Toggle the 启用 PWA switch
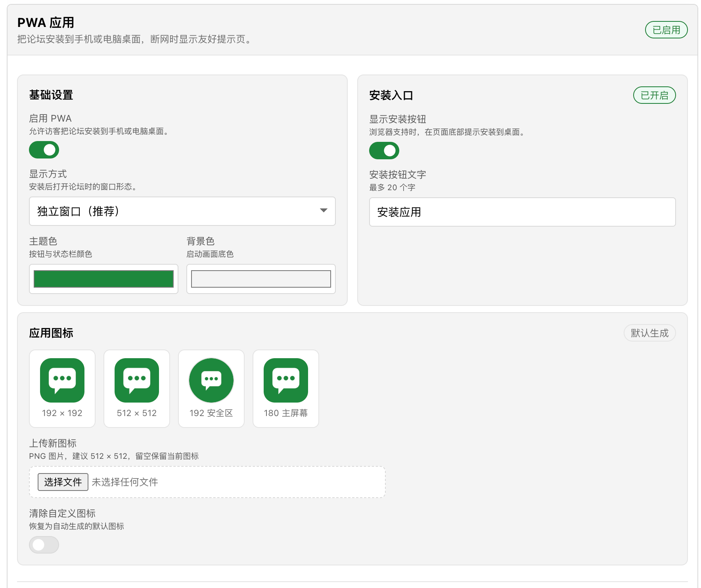 [x=44, y=150]
